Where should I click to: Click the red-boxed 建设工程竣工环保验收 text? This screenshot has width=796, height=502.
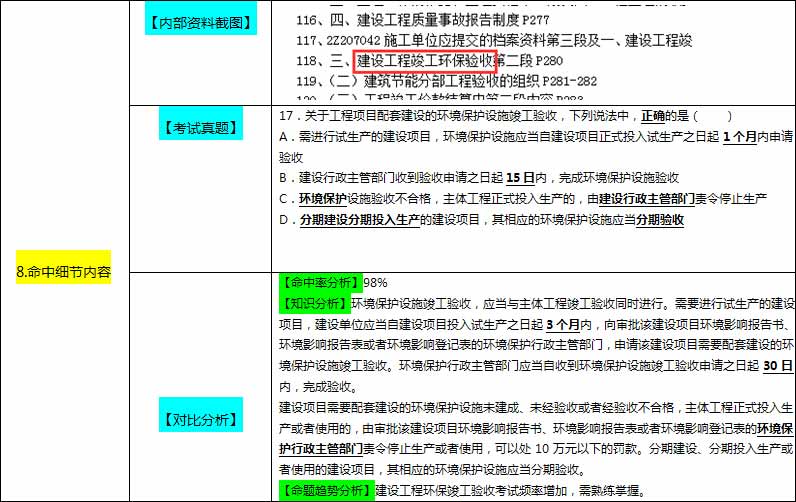(x=424, y=61)
